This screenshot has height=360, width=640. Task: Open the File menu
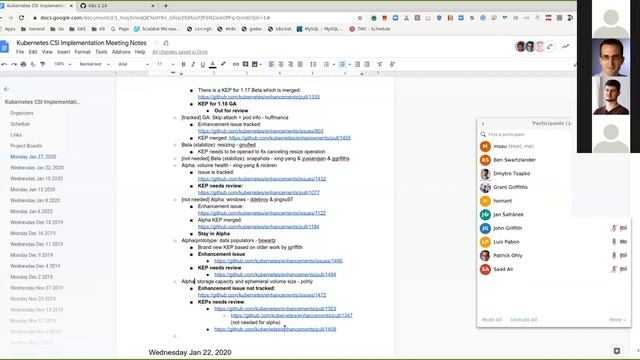pos(20,52)
